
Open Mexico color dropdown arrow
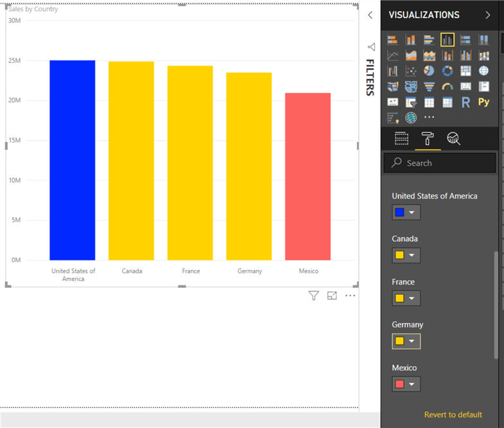(411, 384)
